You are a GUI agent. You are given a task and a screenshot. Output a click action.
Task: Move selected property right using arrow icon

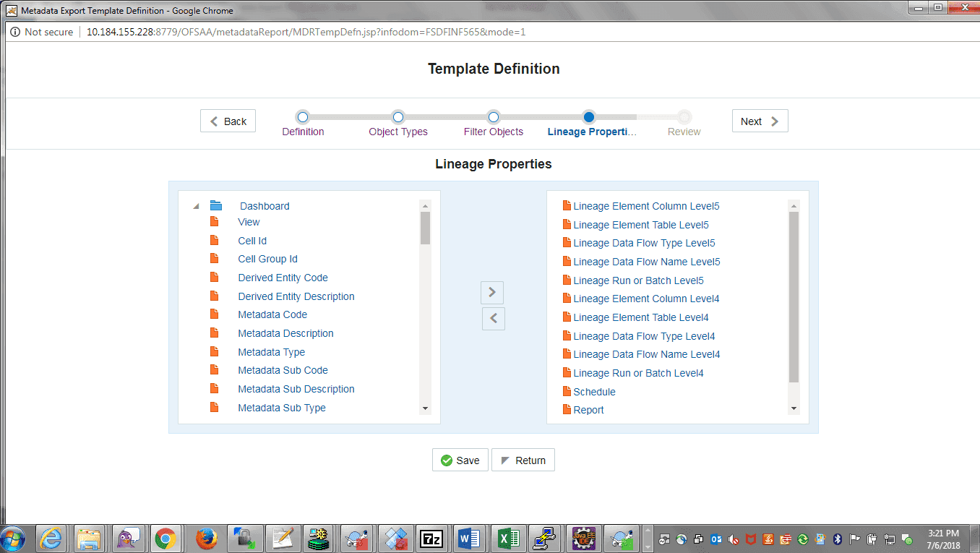pyautogui.click(x=492, y=292)
